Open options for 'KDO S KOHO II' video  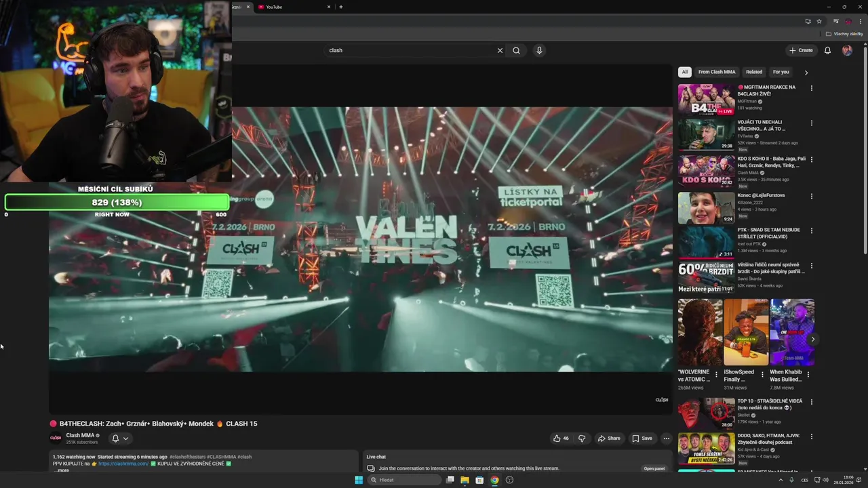coord(812,159)
